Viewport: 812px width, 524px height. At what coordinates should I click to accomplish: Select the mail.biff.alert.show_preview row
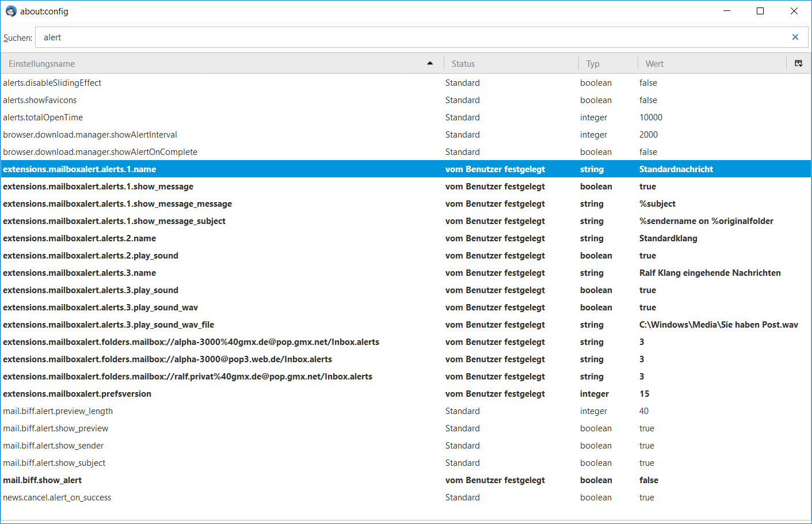coord(406,428)
